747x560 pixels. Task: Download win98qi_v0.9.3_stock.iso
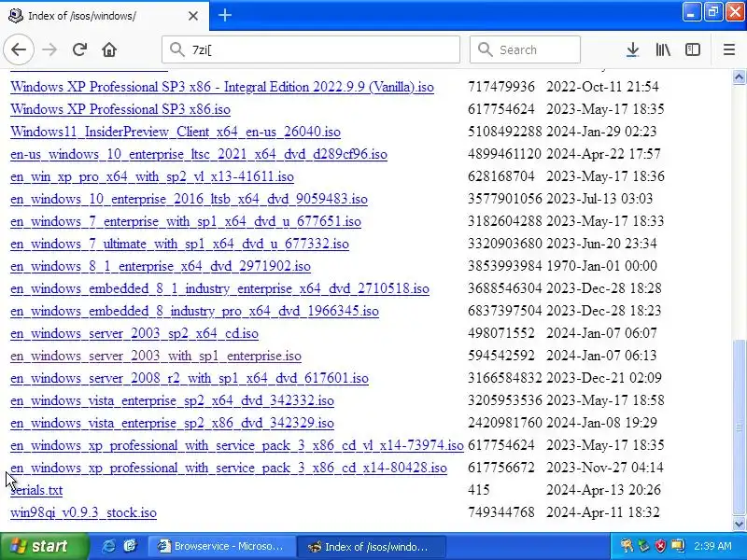83,512
